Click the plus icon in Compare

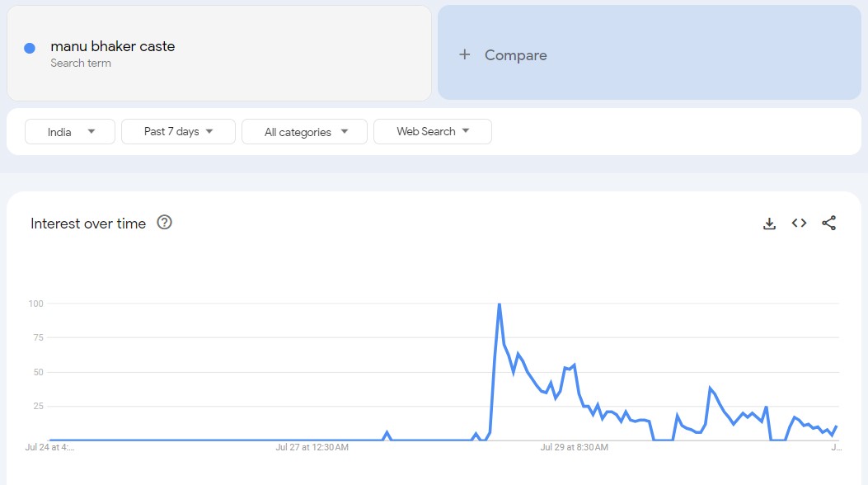coord(464,54)
